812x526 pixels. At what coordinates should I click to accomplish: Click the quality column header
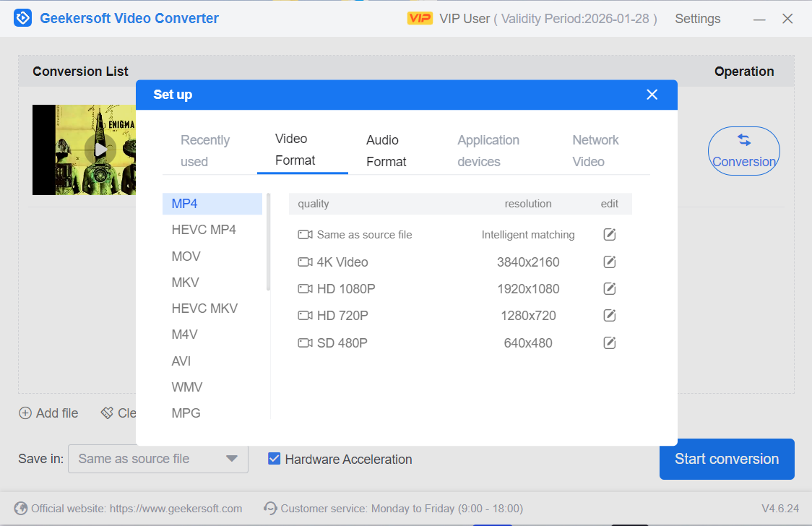pos(314,204)
